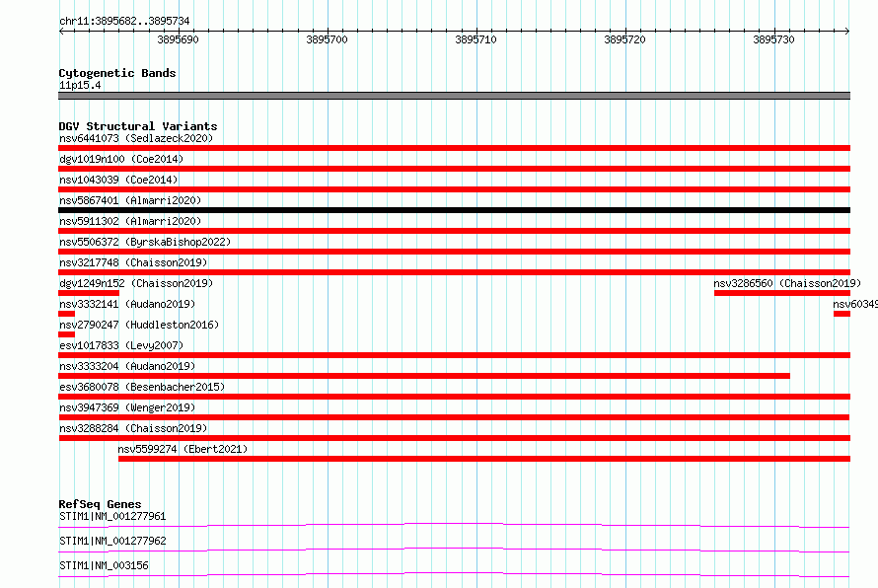Open variant esv1017833 (Levy2007) label
Viewport: 878px width, 588px height.
pos(121,345)
